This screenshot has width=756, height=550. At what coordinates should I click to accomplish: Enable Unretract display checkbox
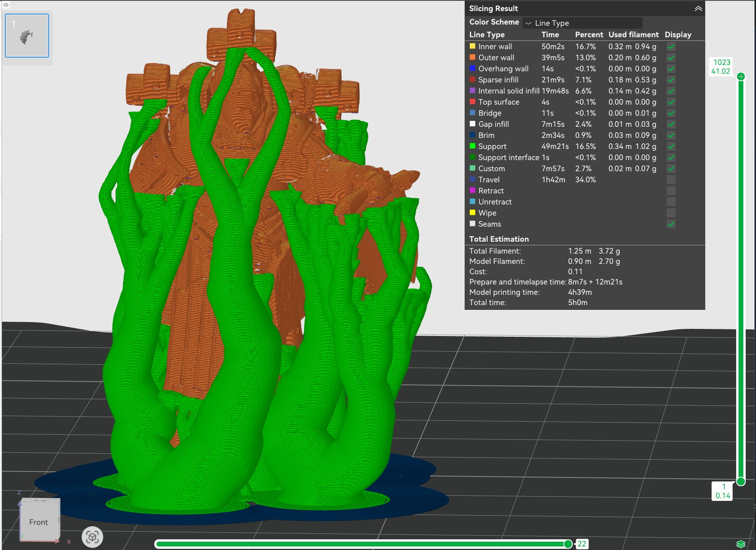pyautogui.click(x=671, y=202)
